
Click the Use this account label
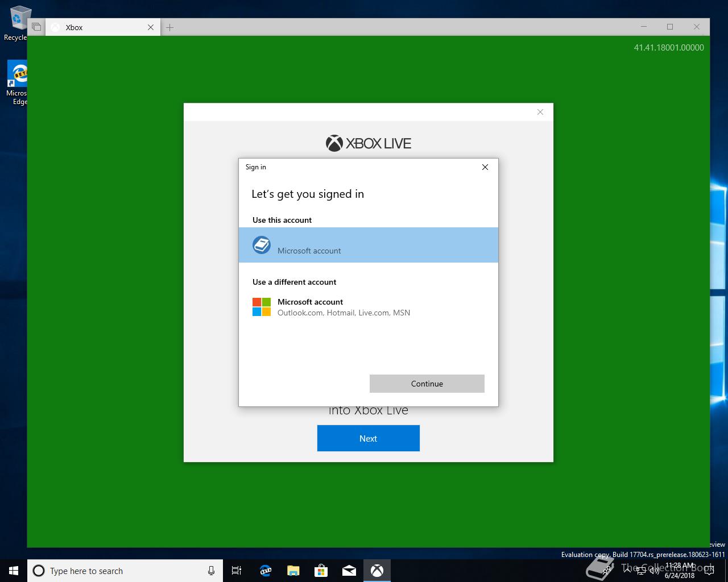coord(282,220)
